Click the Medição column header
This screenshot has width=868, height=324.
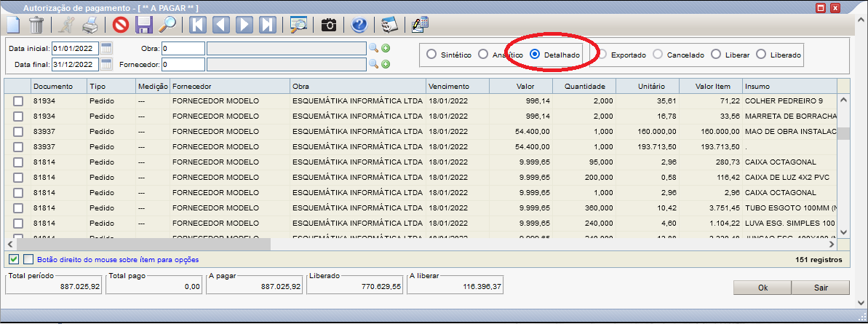pos(153,87)
